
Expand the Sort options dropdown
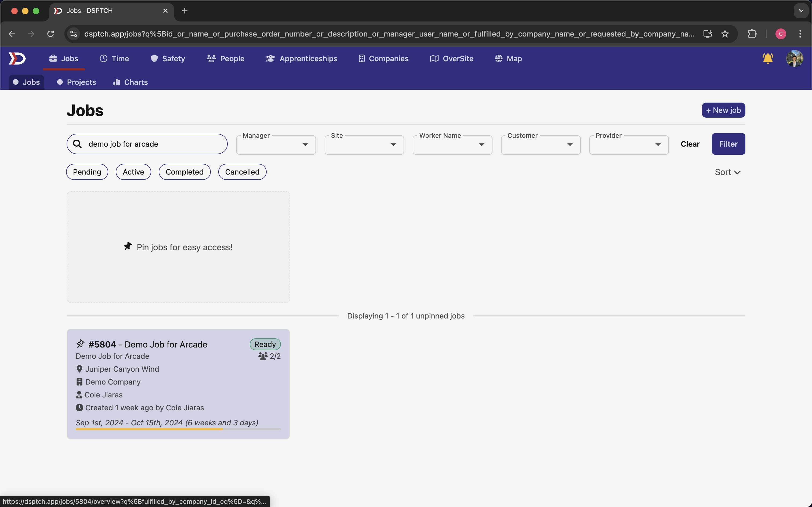[727, 172]
